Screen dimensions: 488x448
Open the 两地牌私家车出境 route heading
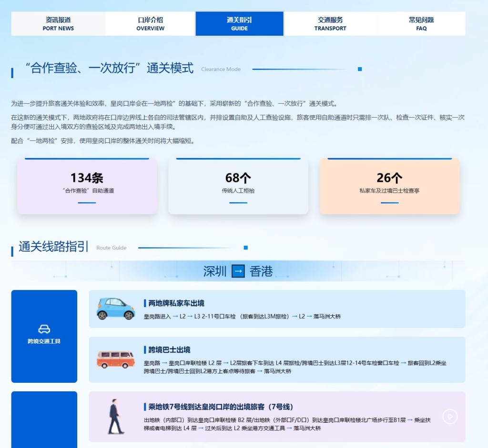point(176,303)
